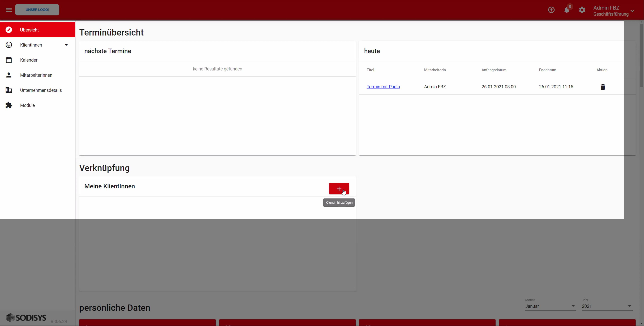Screen dimensions: 644x326
Task: Open KlientInnen sidebar item
Action: (37, 45)
